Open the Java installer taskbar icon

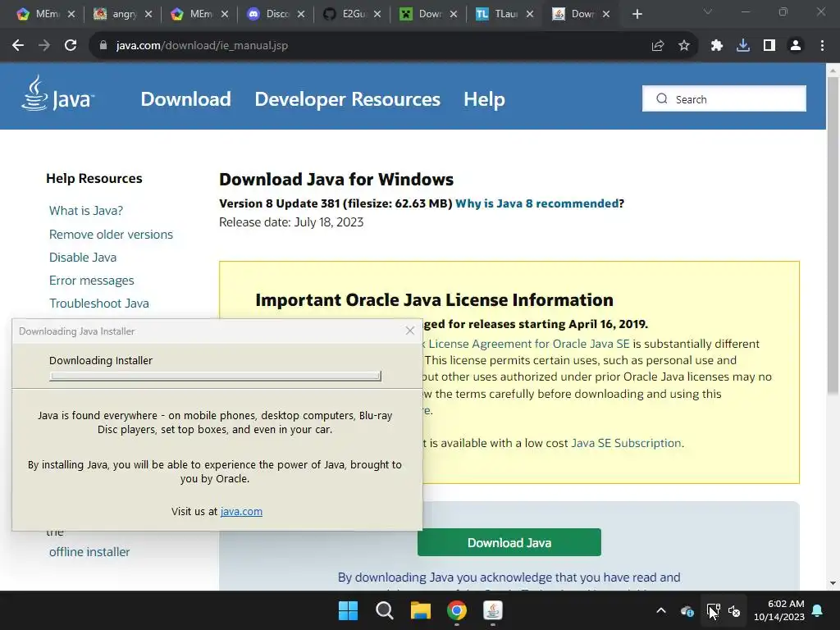(x=493, y=610)
